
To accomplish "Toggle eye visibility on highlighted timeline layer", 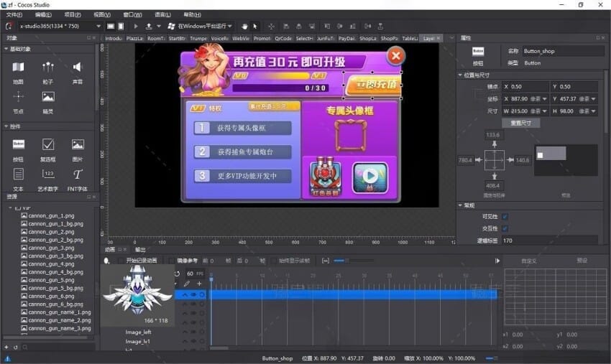I will (193, 294).
